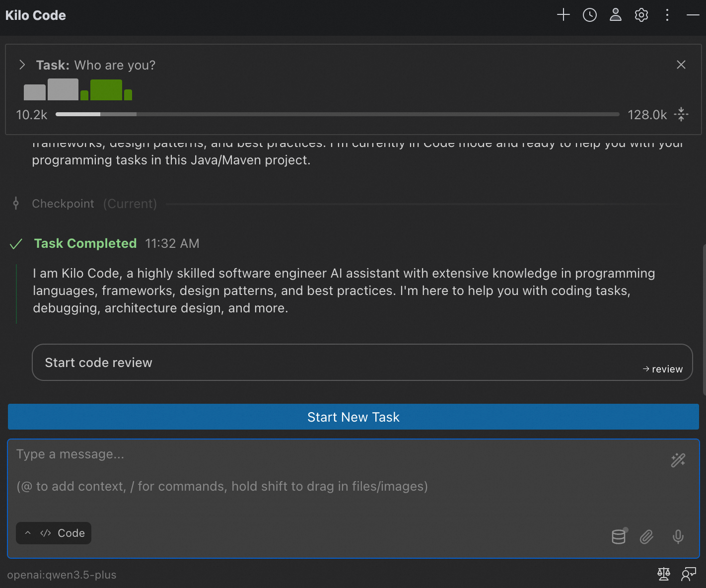Click the Kilo Code panel title

(x=36, y=15)
